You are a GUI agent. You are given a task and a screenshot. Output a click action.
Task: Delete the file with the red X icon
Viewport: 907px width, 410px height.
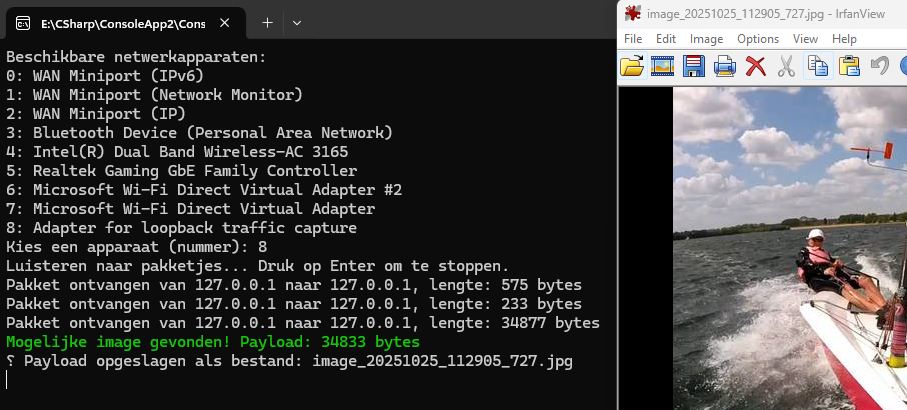(x=756, y=67)
